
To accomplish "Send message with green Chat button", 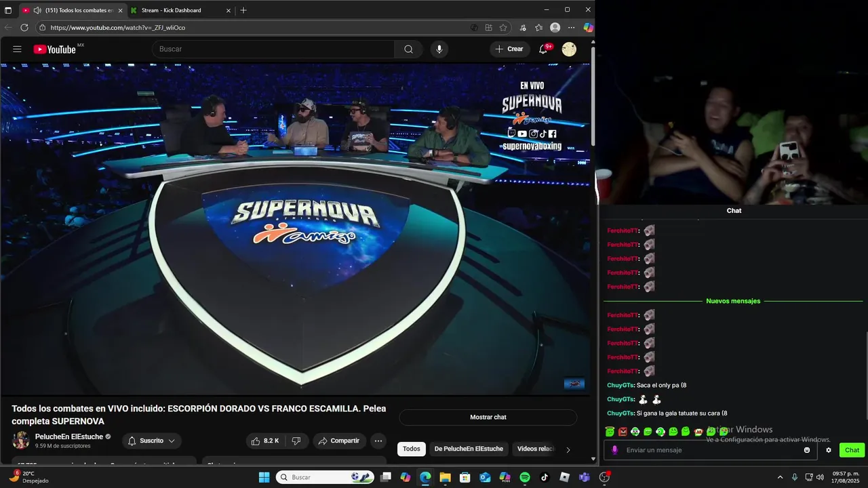I will 852,450.
